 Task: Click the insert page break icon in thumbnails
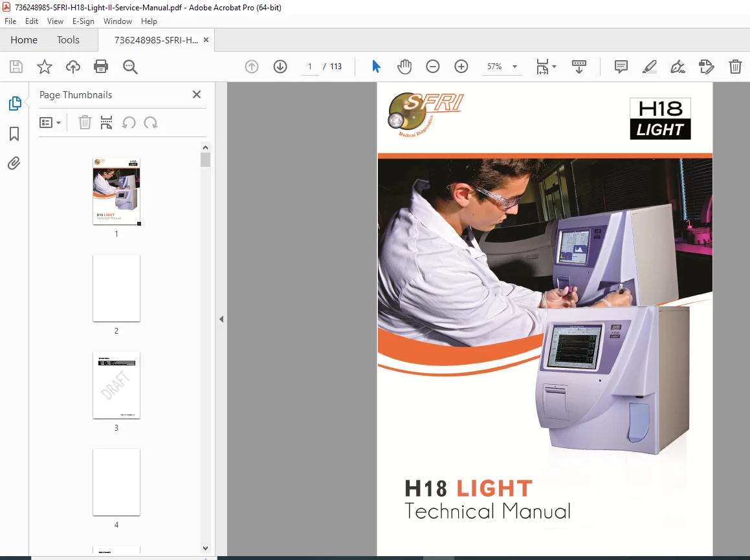106,123
